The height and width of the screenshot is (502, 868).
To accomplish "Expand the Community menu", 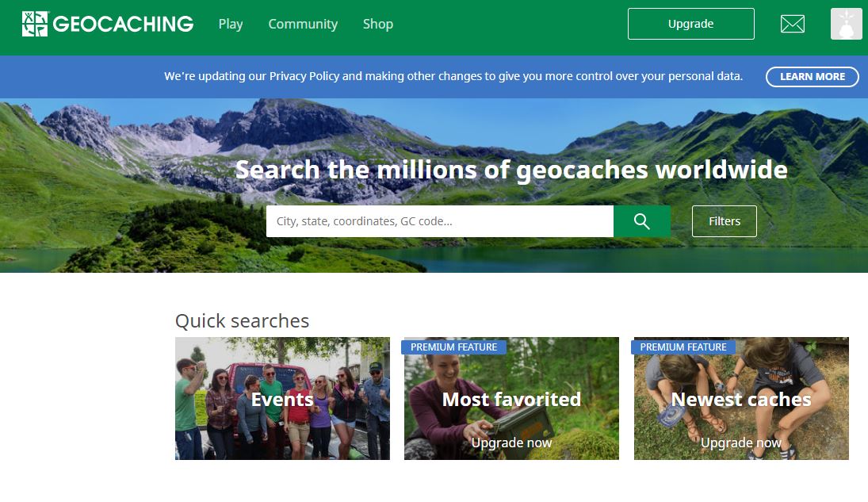I will 303,24.
